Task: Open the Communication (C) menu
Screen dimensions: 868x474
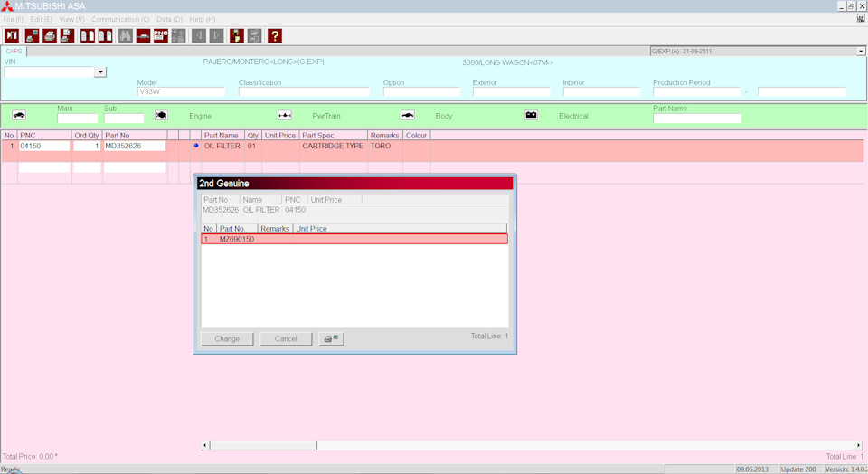Action: 120,19
